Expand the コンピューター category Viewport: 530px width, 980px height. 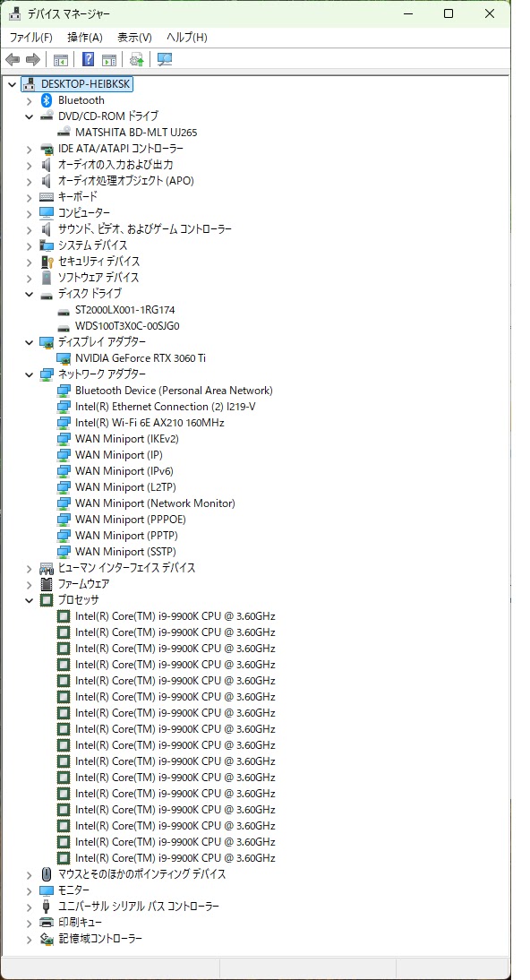29,213
